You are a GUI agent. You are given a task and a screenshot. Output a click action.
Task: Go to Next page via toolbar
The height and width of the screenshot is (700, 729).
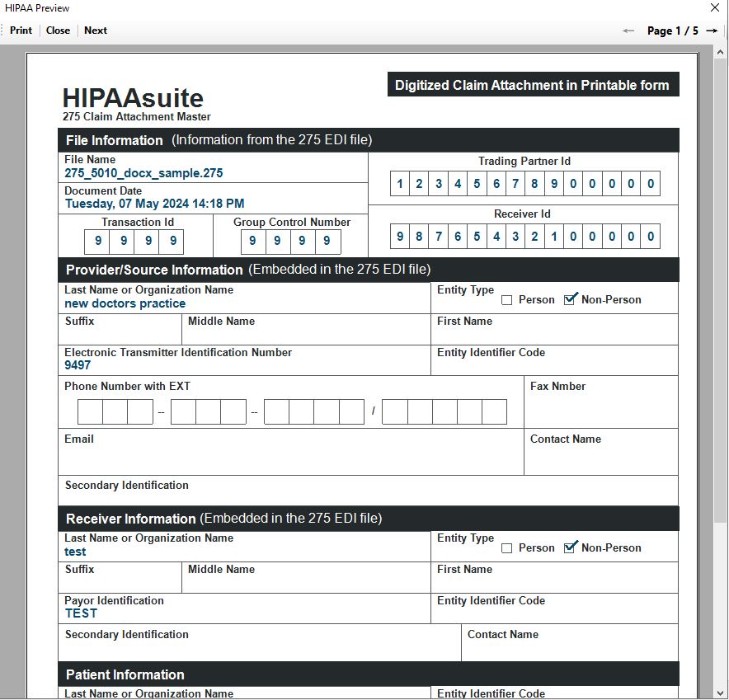pos(96,31)
